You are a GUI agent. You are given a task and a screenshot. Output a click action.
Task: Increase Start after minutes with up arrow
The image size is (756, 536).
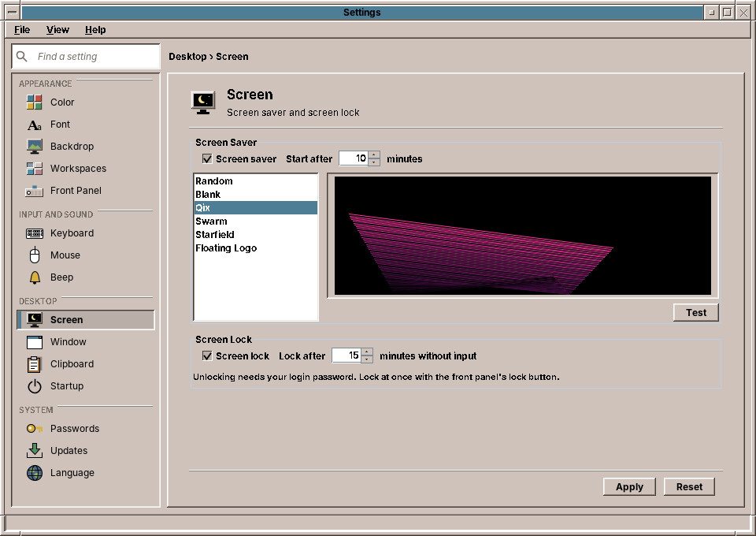click(x=374, y=154)
